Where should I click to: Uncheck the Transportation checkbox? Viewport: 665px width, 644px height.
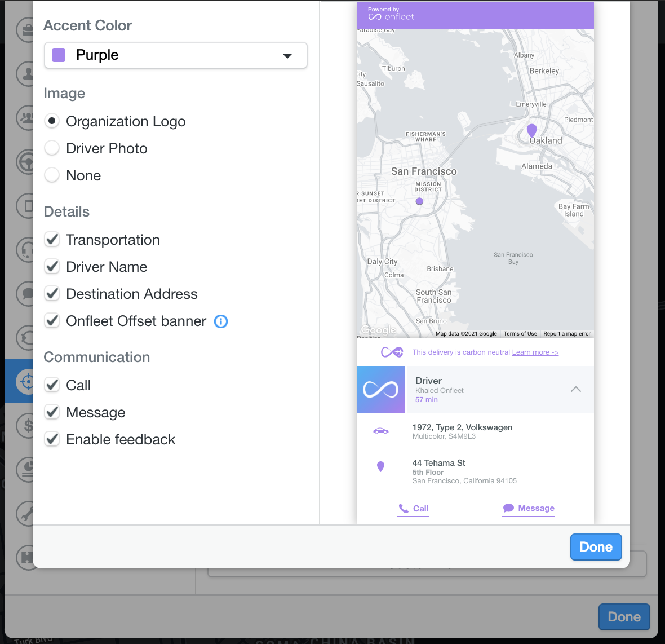click(x=52, y=240)
